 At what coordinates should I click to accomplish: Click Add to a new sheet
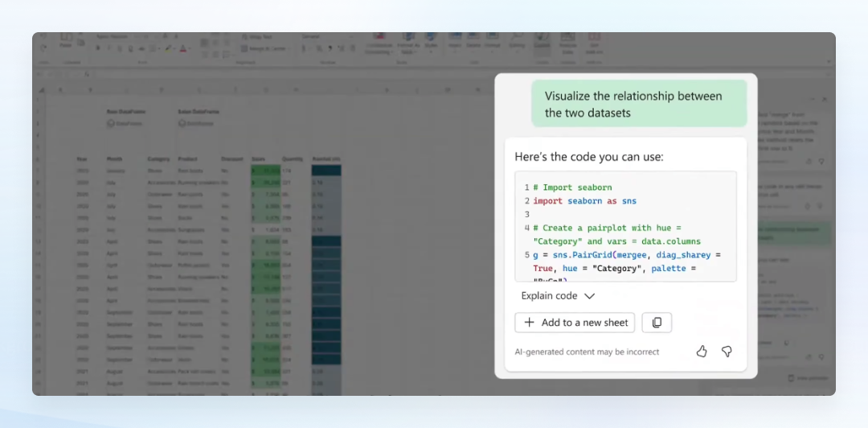575,323
